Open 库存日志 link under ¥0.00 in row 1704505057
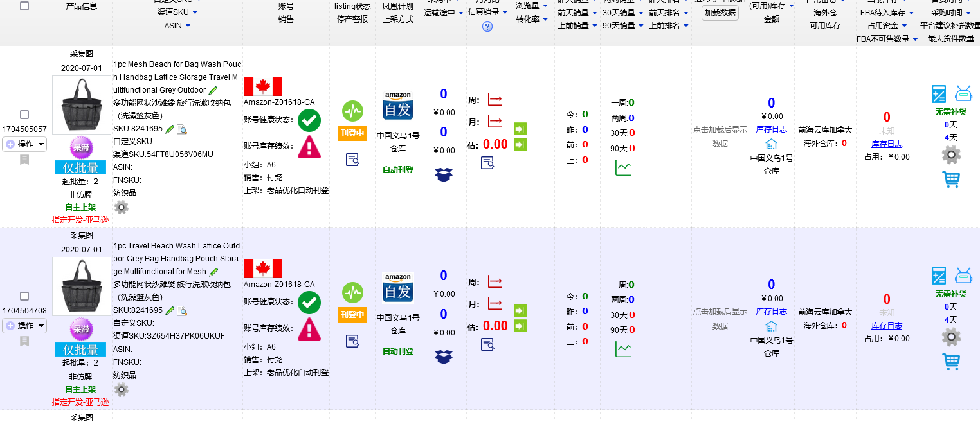Image resolution: width=980 pixels, height=421 pixels. 772,129
